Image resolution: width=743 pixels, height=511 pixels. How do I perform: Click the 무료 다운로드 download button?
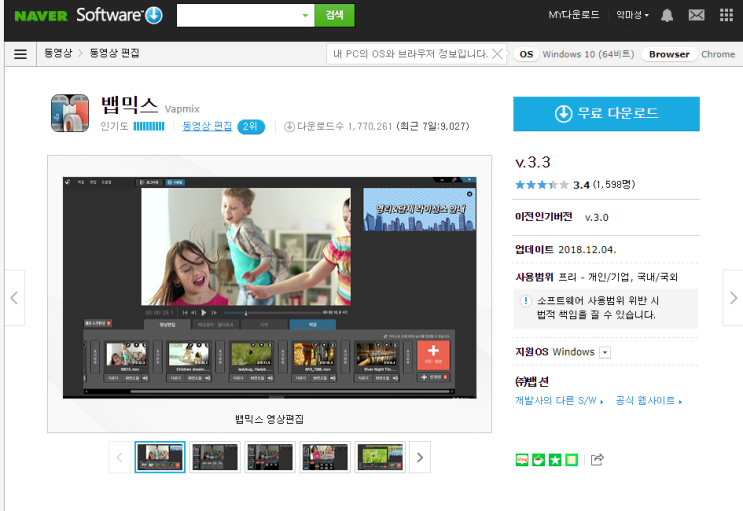pos(606,114)
